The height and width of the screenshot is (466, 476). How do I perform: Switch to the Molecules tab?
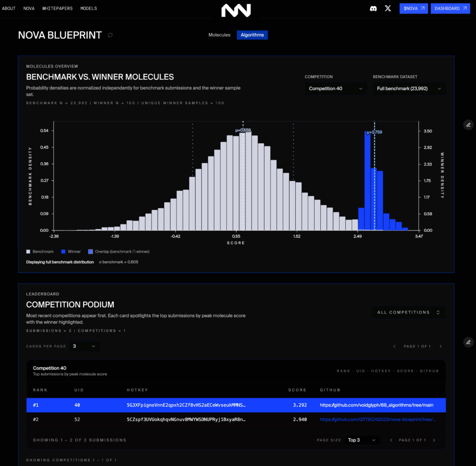(x=219, y=35)
